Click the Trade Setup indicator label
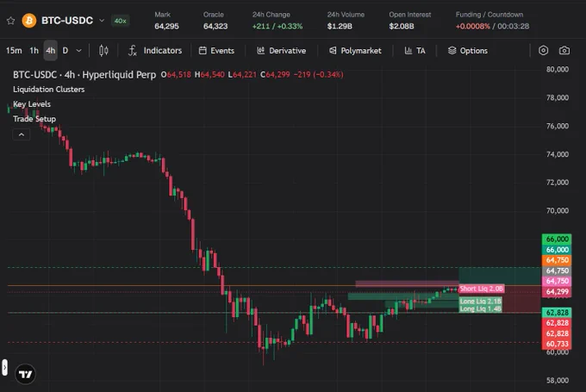 tap(34, 119)
